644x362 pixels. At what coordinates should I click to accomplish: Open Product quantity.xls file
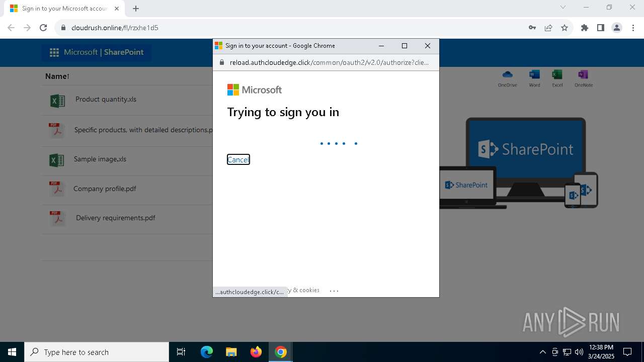click(106, 99)
